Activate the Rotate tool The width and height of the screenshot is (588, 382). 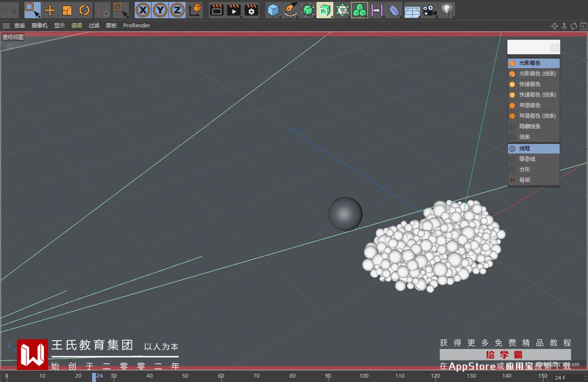[84, 10]
